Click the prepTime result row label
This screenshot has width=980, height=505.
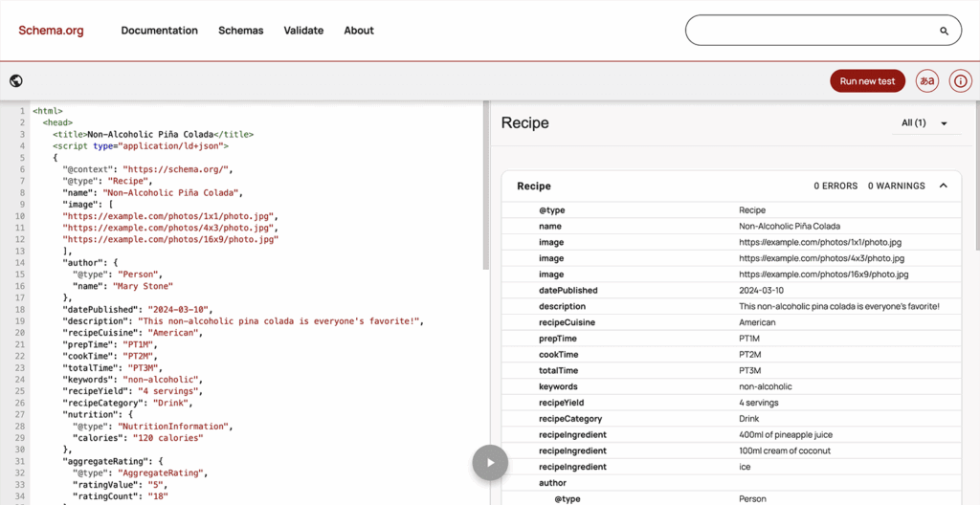558,339
